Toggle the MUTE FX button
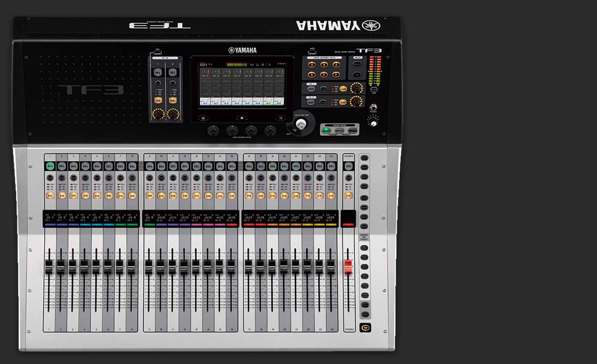597x364 pixels. click(357, 75)
